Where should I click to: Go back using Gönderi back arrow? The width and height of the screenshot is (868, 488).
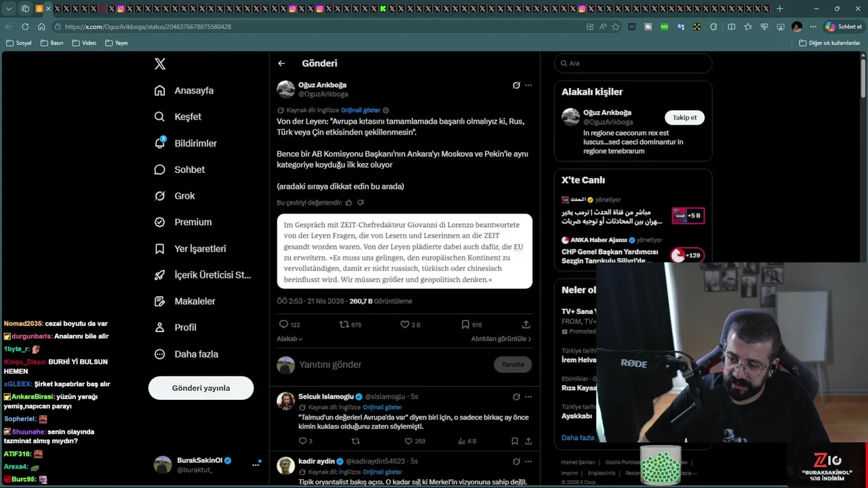click(281, 64)
